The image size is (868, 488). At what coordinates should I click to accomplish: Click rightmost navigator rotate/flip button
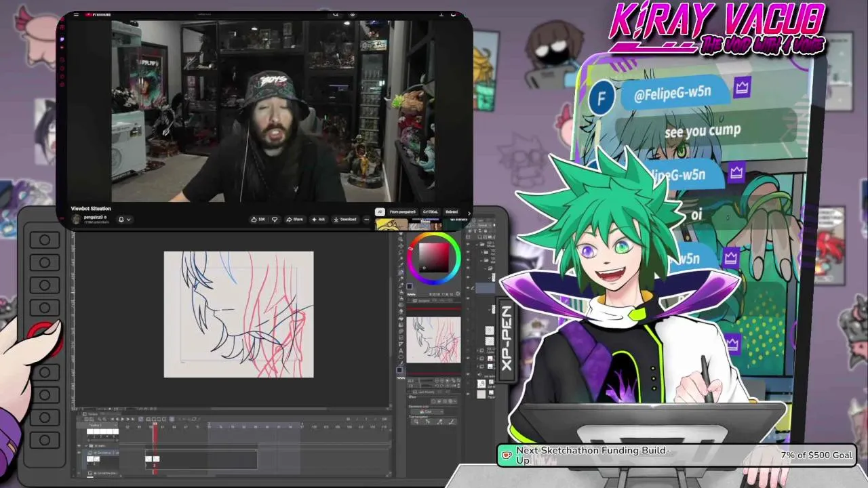coord(459,386)
